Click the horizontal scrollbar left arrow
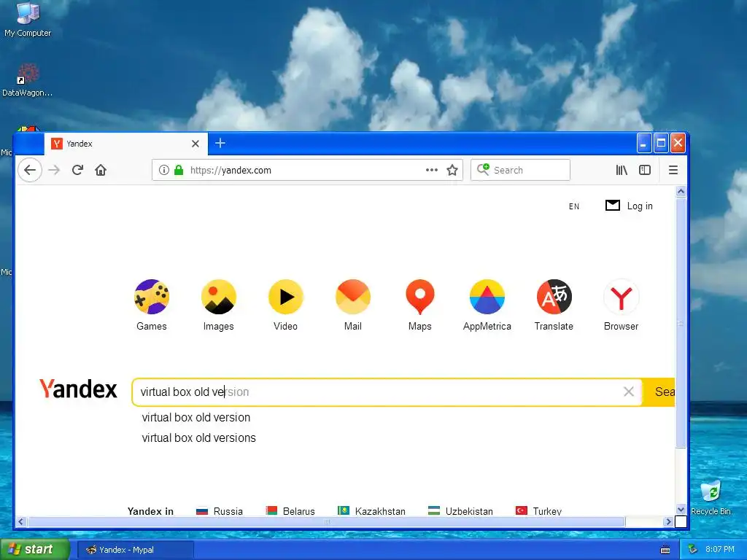Viewport: 747px width, 560px height. point(21,522)
